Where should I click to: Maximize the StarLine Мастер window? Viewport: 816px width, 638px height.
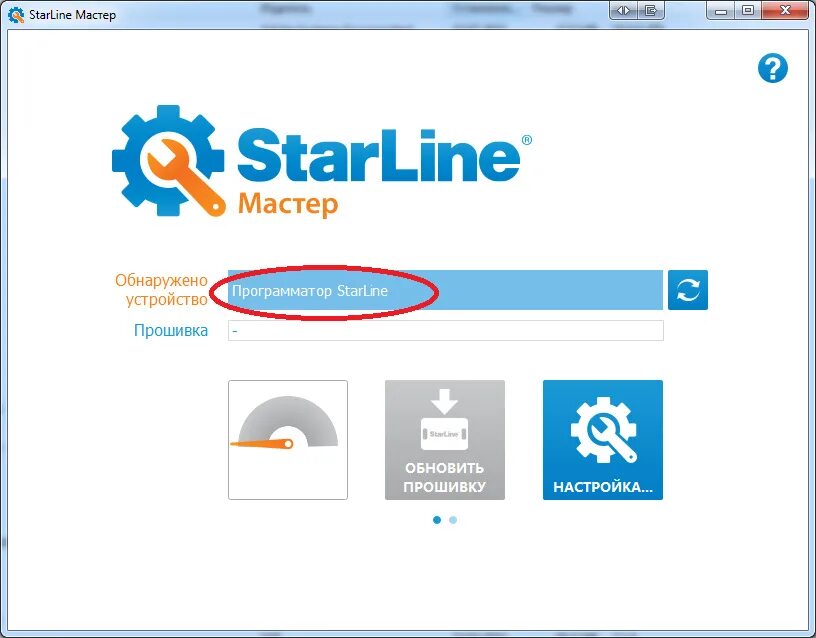[748, 10]
